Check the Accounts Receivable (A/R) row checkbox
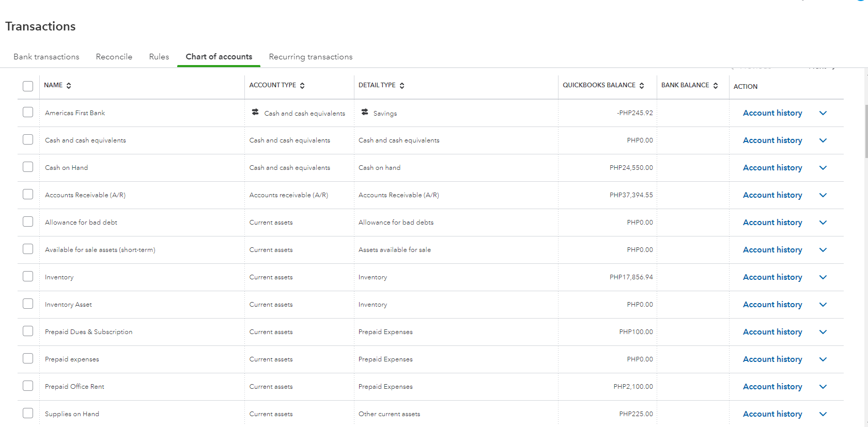 tap(28, 194)
